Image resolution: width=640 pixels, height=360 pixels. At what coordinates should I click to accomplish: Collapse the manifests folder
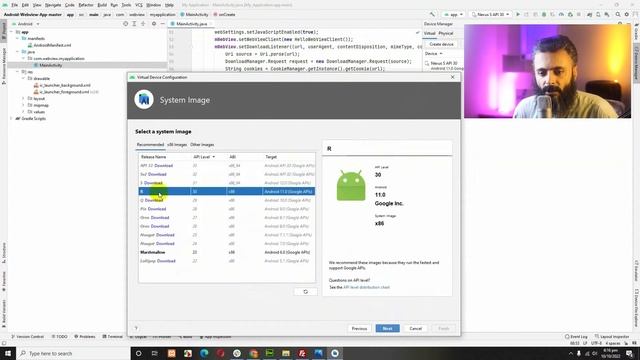[18, 38]
